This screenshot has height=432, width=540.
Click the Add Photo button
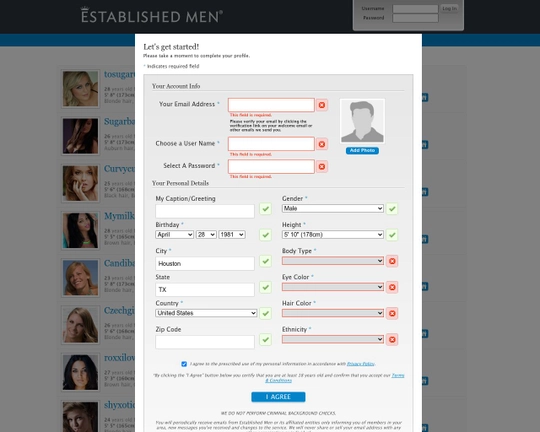click(362, 151)
